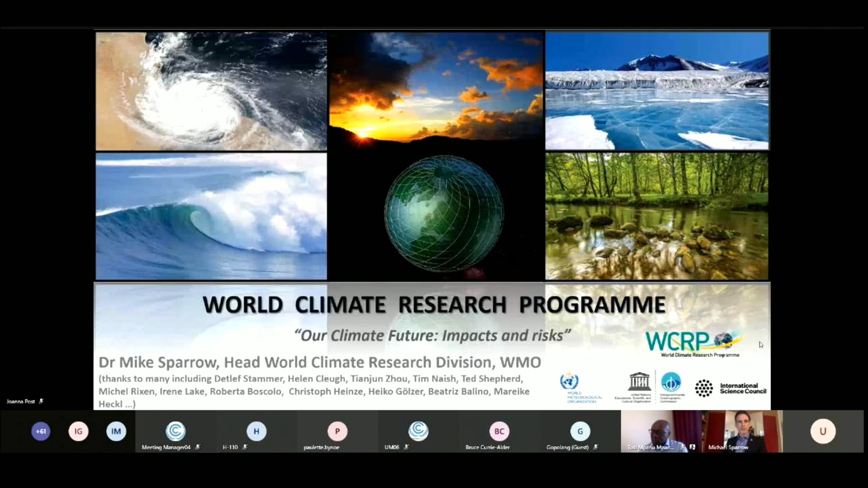Click the 'Gopolang (Guest)' participant name
The image size is (868, 488).
coord(567,447)
